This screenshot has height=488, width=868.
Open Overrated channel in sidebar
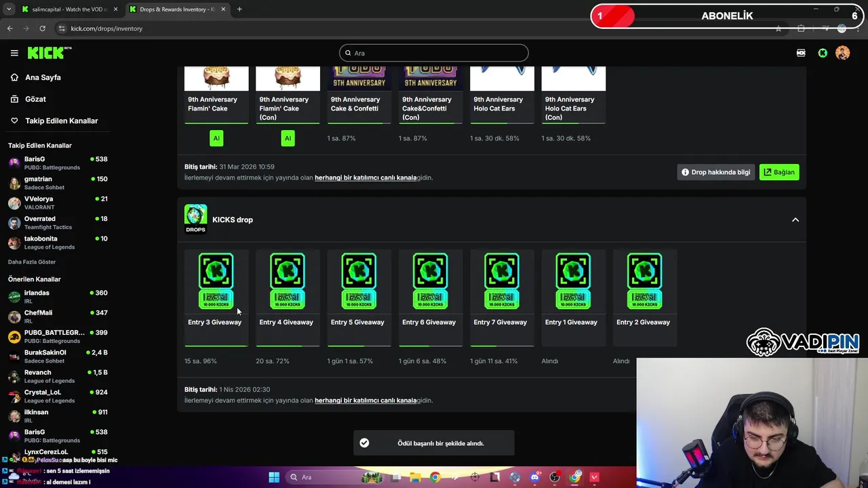[x=58, y=222]
